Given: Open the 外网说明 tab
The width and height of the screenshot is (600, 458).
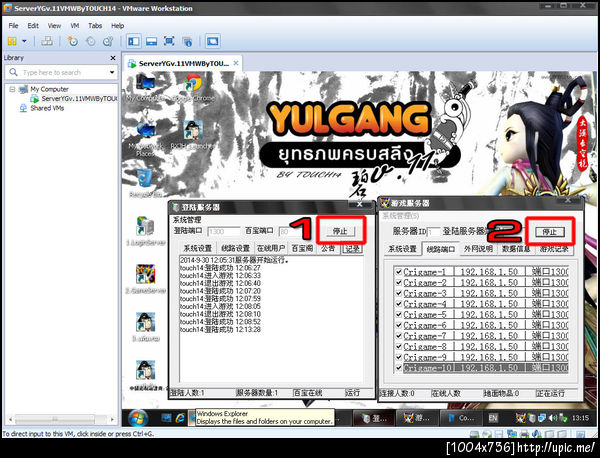Looking at the screenshot, I should (478, 249).
